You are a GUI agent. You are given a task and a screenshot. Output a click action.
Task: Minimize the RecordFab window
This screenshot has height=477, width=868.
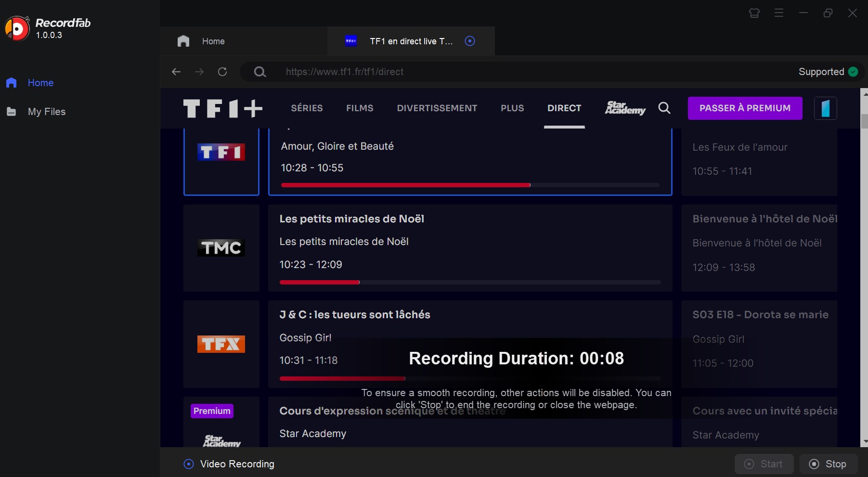pos(803,13)
